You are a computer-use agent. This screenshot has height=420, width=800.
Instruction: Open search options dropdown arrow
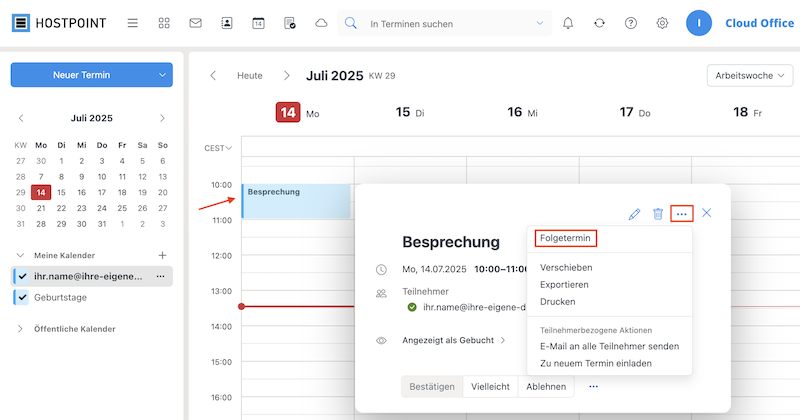pyautogui.click(x=540, y=23)
